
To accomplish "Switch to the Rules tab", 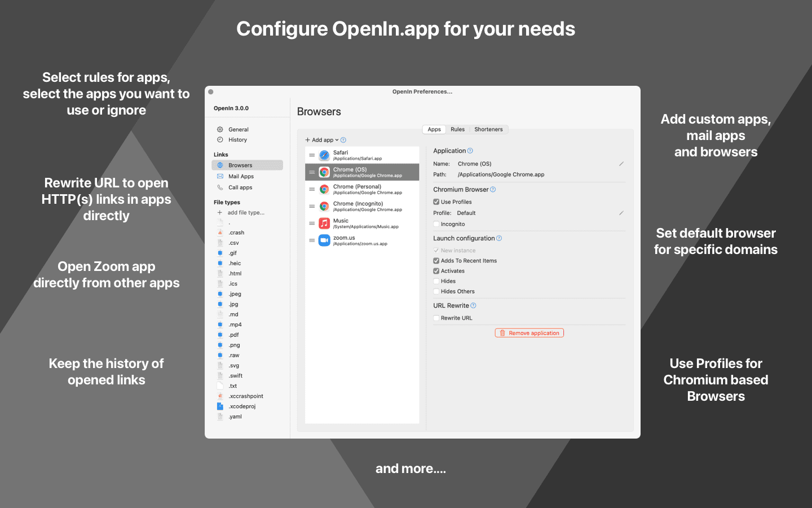I will [458, 129].
